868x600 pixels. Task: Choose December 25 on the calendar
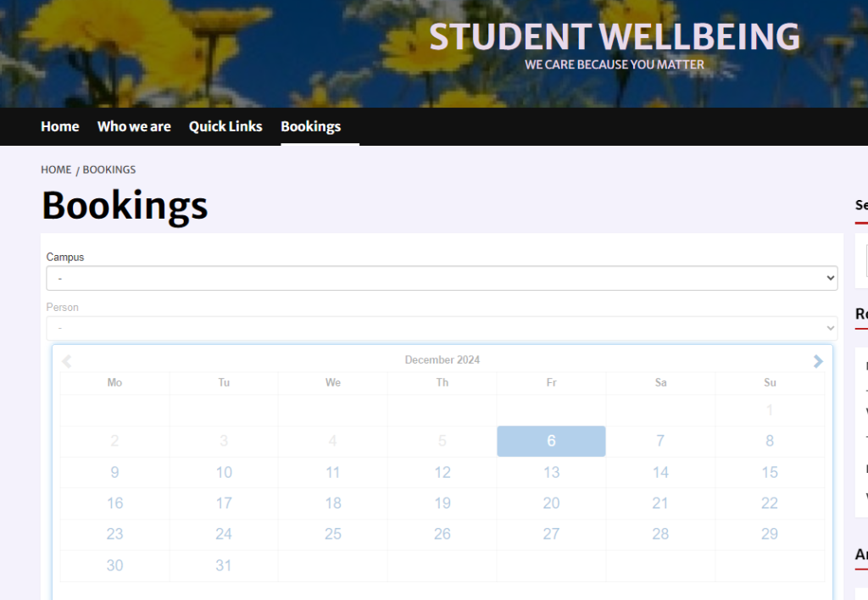click(332, 534)
